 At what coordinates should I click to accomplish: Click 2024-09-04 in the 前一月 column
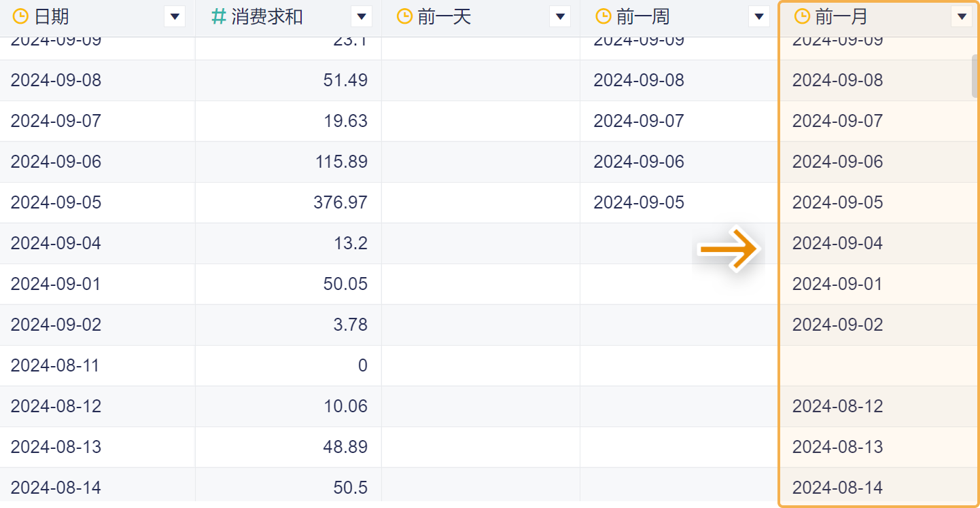[x=838, y=243]
